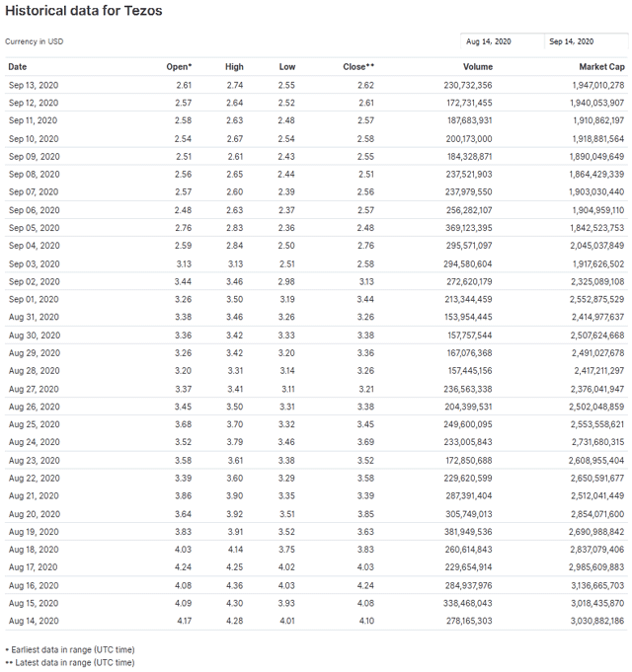Click the Latest data in range footnote
632x672 pixels.
(x=70, y=662)
